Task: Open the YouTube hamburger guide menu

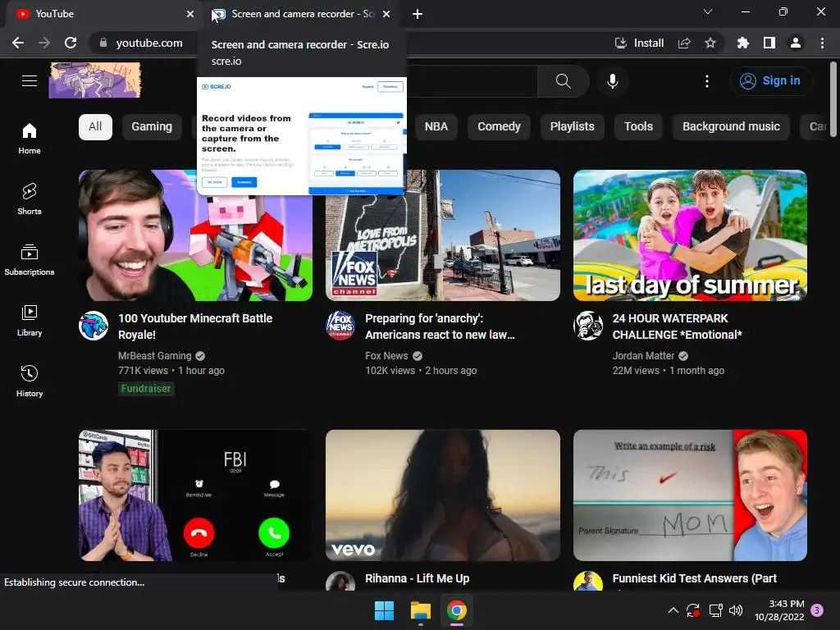Action: click(30, 81)
